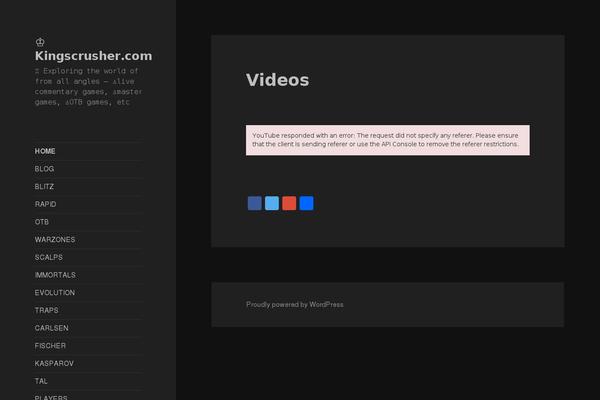Select the OTB menu item

42,222
